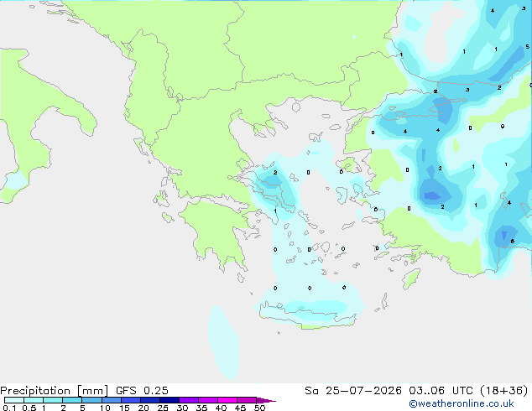Click the 0.1–0.5 mm legend color swatch
The height and width of the screenshot is (411, 532).
click(14, 400)
